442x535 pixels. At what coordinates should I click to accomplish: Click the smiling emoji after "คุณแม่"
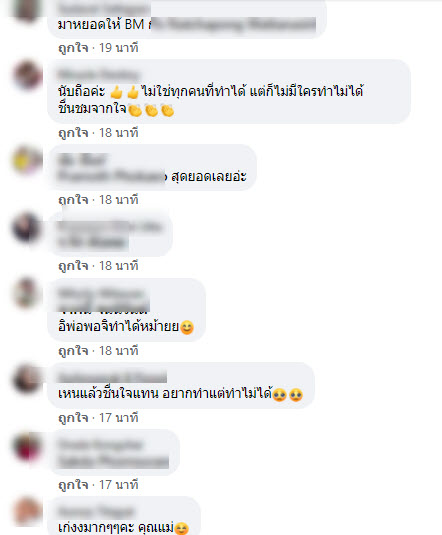pos(182,528)
